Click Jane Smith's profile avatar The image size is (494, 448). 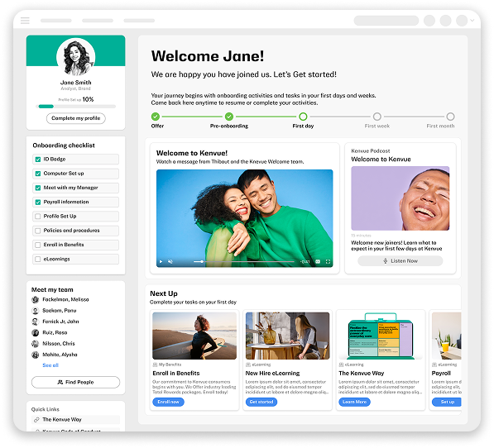point(75,57)
